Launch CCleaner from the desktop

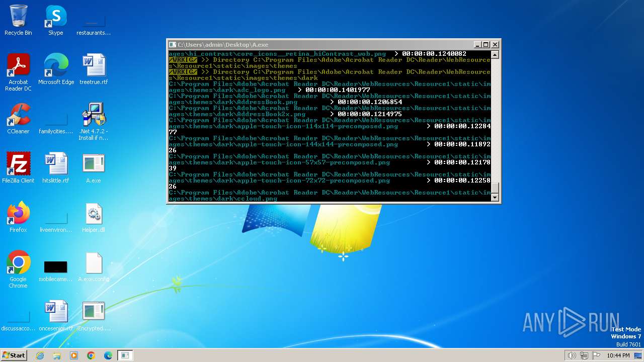click(x=18, y=119)
